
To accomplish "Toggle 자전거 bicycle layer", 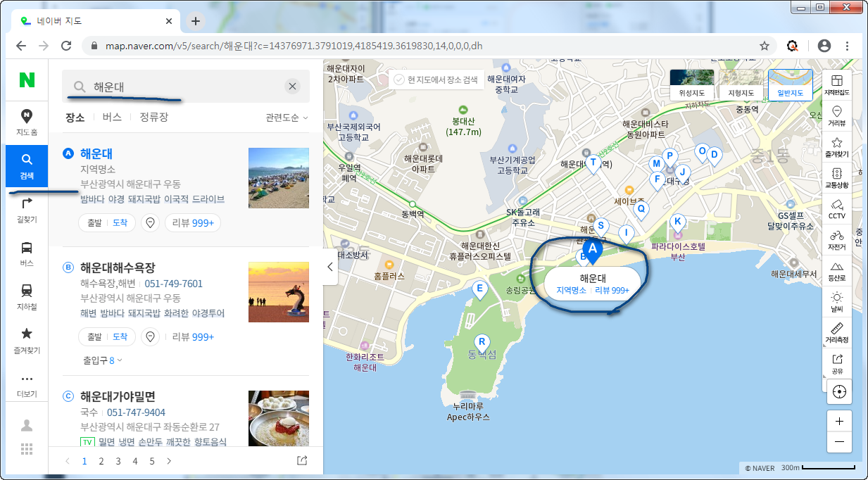I will pyautogui.click(x=837, y=240).
